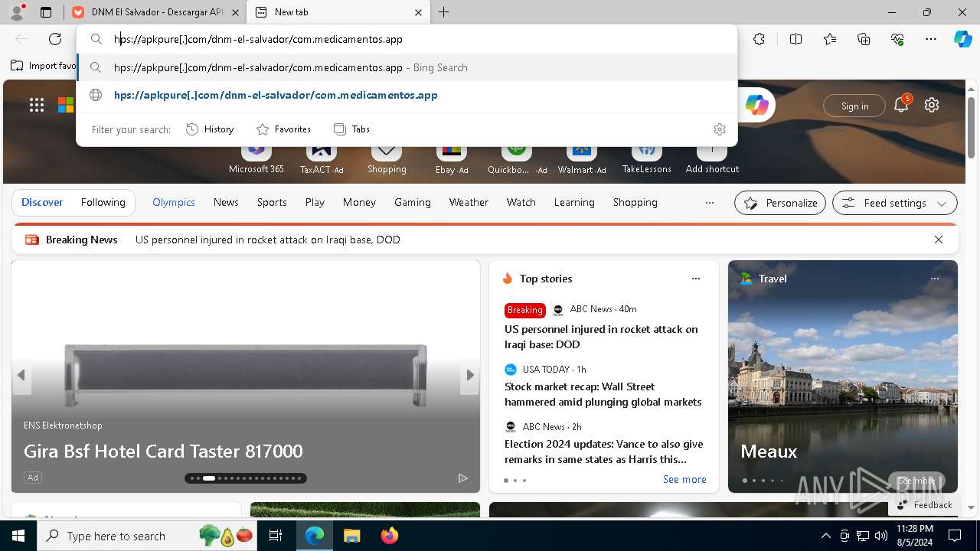Open the Sports feed tab
The width and height of the screenshot is (980, 551).
tap(272, 202)
